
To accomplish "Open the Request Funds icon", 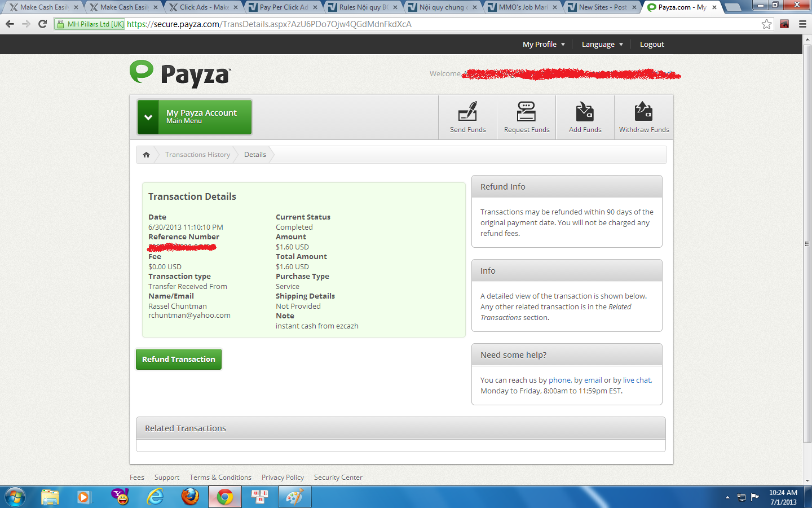I will 527,117.
